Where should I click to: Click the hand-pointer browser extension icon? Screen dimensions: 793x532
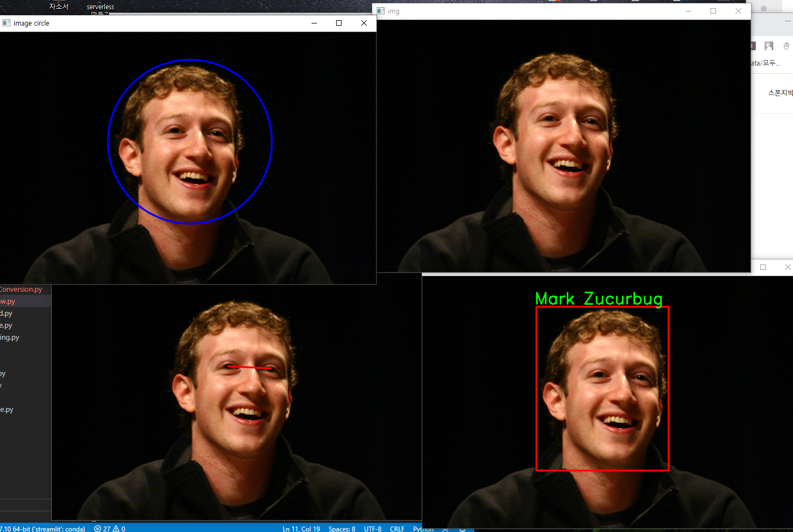click(769, 46)
